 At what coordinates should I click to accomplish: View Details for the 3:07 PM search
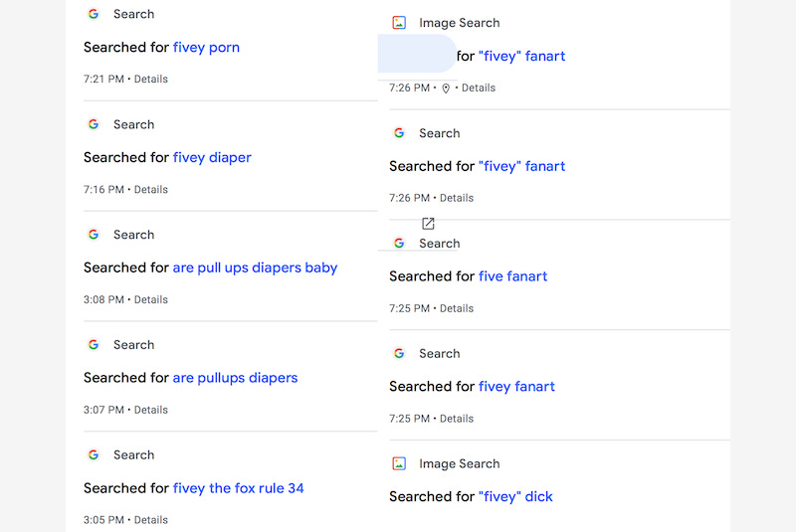151,410
